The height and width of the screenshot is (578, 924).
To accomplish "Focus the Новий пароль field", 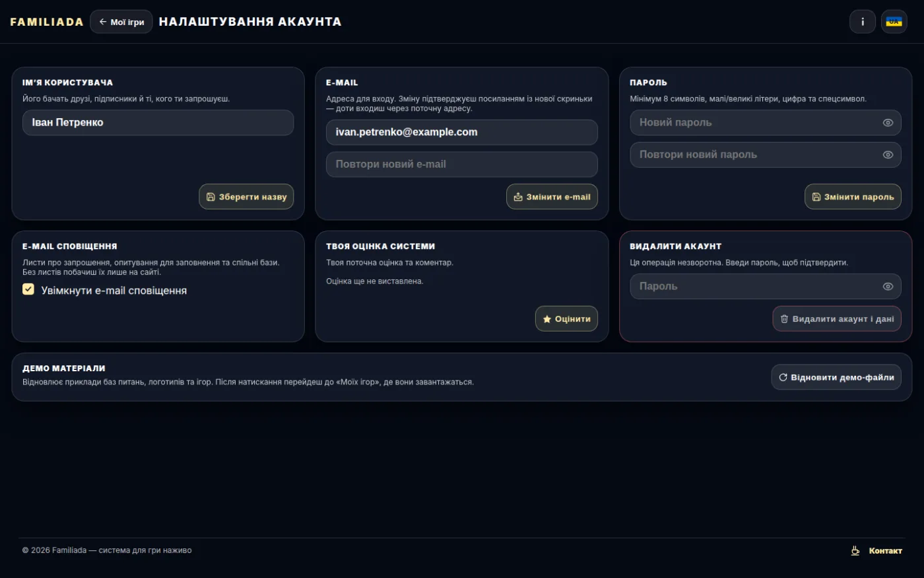I will pyautogui.click(x=766, y=123).
